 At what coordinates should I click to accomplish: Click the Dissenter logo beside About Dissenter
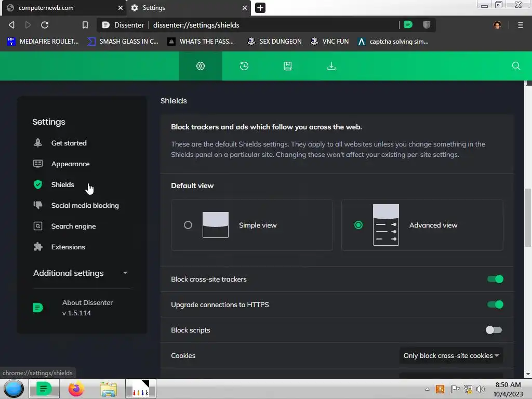[x=37, y=308]
